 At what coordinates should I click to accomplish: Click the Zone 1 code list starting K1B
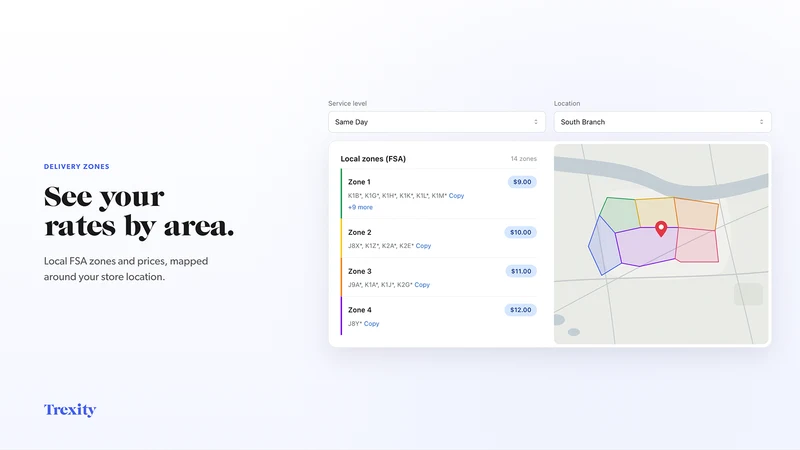tap(397, 195)
